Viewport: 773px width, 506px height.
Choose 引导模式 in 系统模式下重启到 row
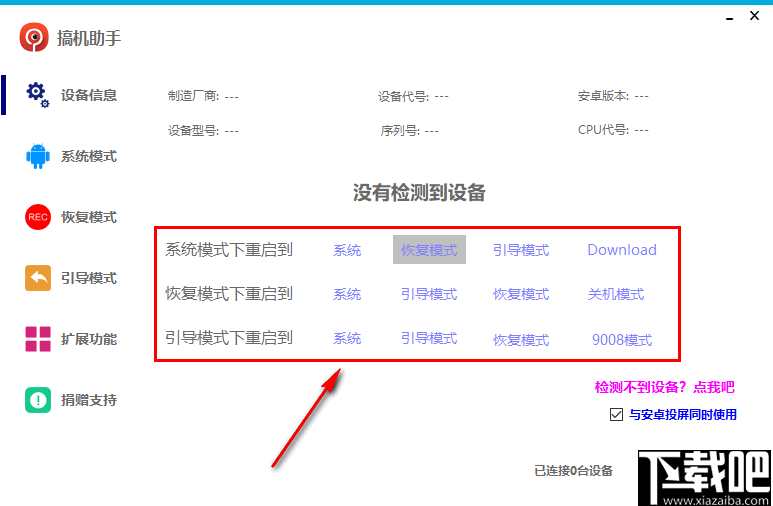pyautogui.click(x=521, y=250)
